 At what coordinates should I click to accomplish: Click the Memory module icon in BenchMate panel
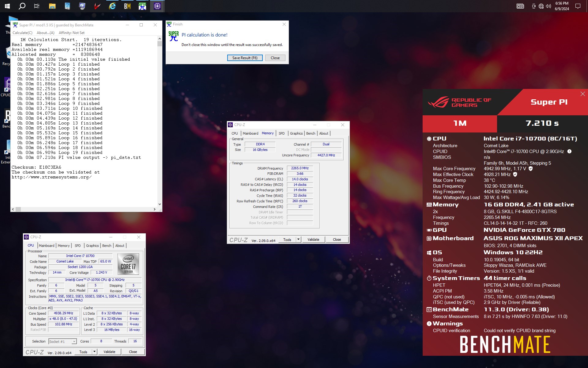[429, 205]
